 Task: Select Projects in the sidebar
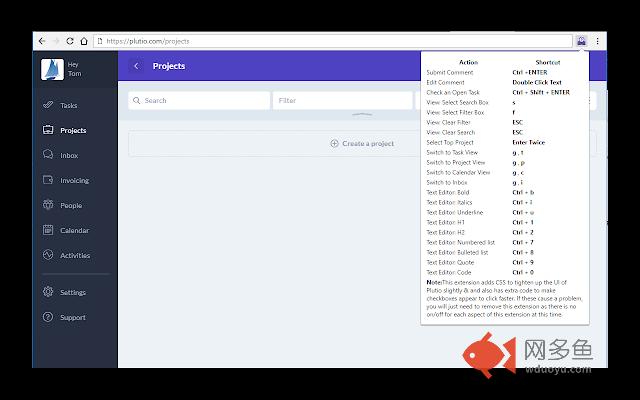73,131
